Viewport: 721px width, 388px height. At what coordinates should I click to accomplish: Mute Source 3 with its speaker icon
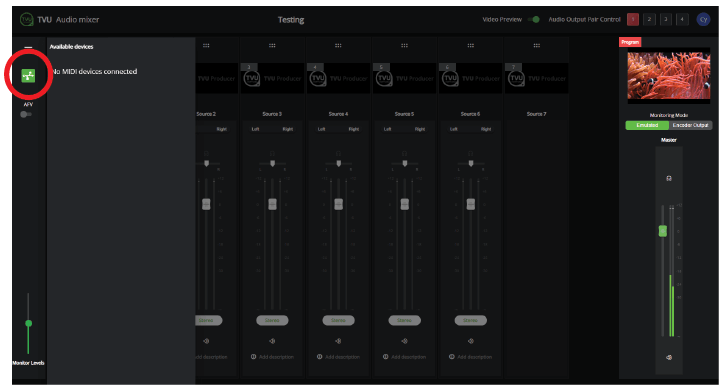click(272, 341)
